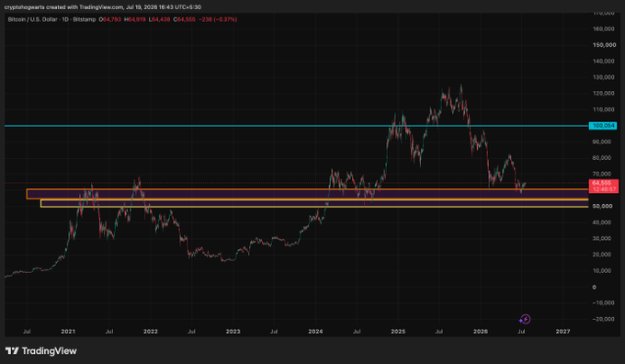The height and width of the screenshot is (364, 625).
Task: Click the 150,000 price axis label
Action: coord(604,45)
